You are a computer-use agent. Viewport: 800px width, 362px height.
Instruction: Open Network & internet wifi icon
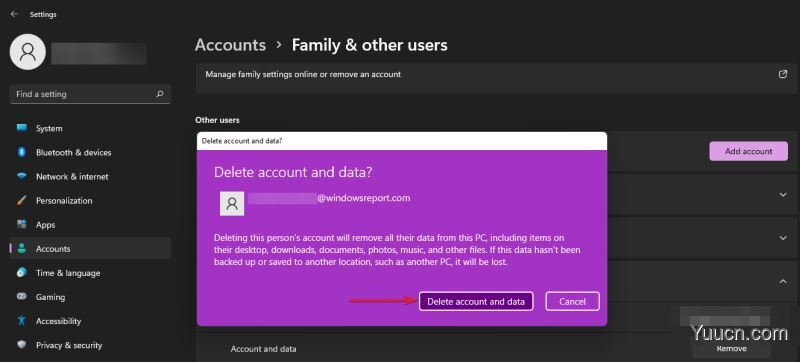21,176
